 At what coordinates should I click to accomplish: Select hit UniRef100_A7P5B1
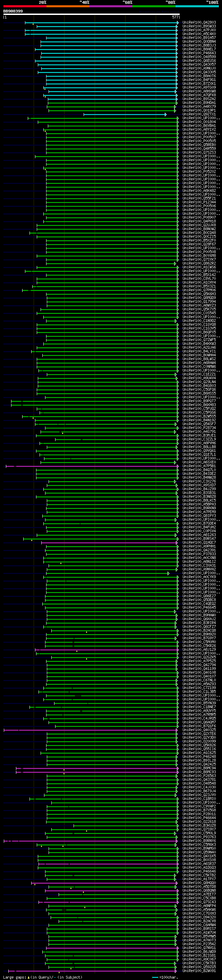[199, 466]
